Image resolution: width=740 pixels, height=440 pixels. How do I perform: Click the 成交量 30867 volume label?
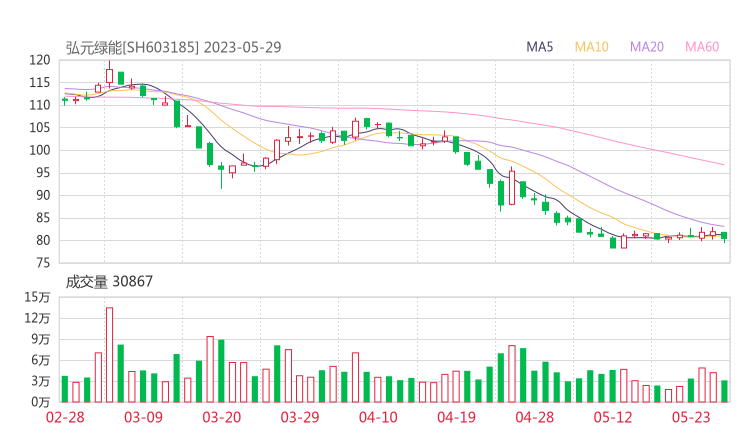109,281
